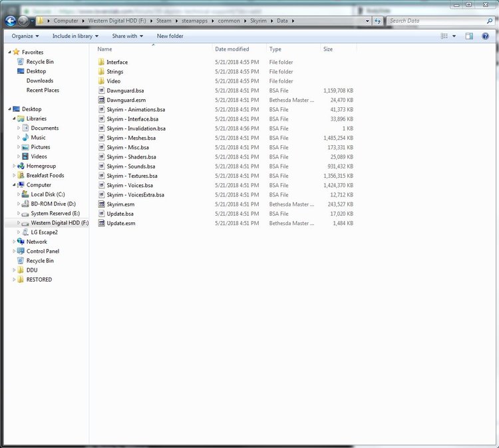Open Breakfast Foods in navigation pane
The height and width of the screenshot is (448, 499).
click(x=45, y=176)
